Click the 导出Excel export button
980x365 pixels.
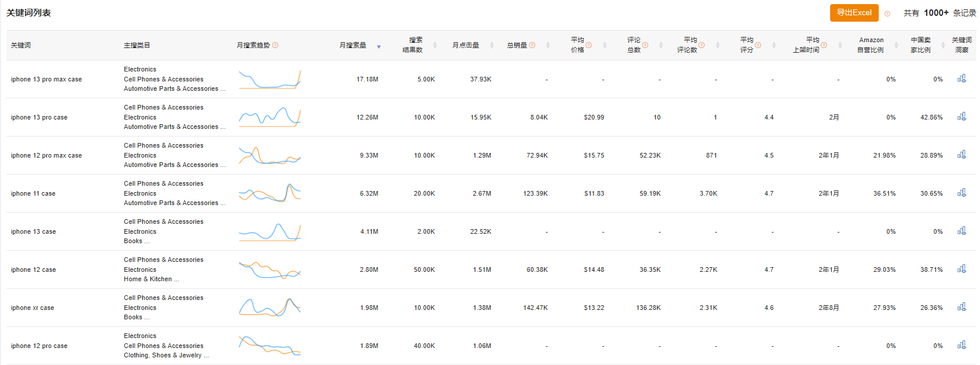point(854,13)
